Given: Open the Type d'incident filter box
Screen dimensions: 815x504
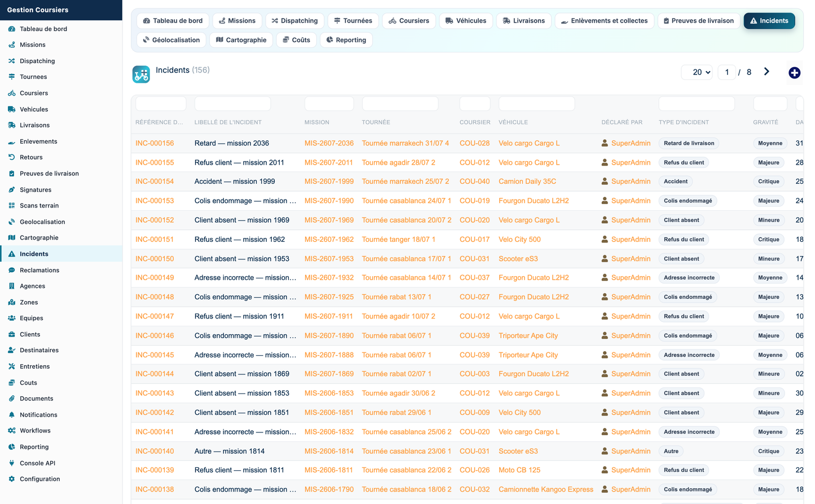Looking at the screenshot, I should click(x=697, y=104).
